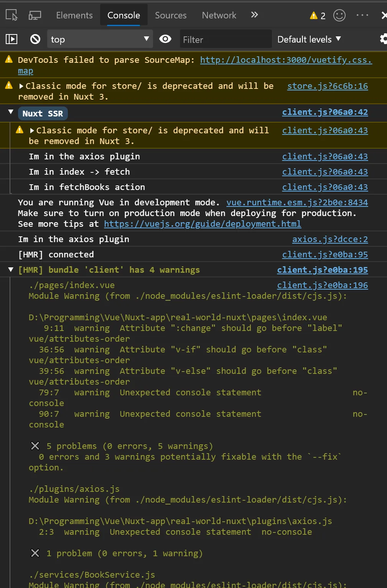Select './pages/index.vue' warning path text
Viewport: 387px width, 588px height.
(x=72, y=285)
